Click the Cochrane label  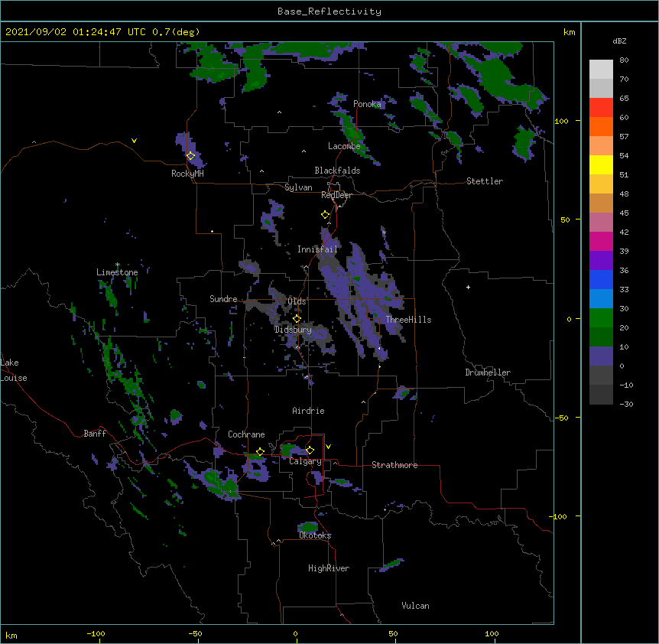246,434
